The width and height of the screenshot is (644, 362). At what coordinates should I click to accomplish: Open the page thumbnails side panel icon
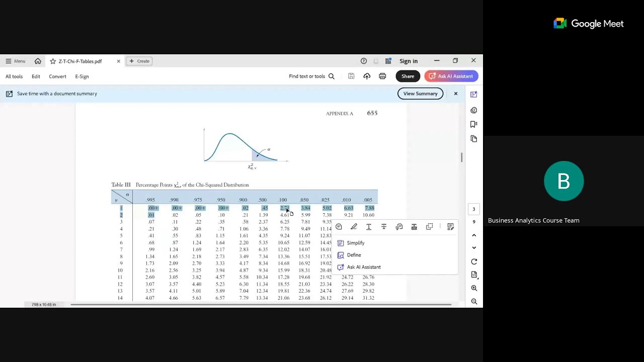473,139
